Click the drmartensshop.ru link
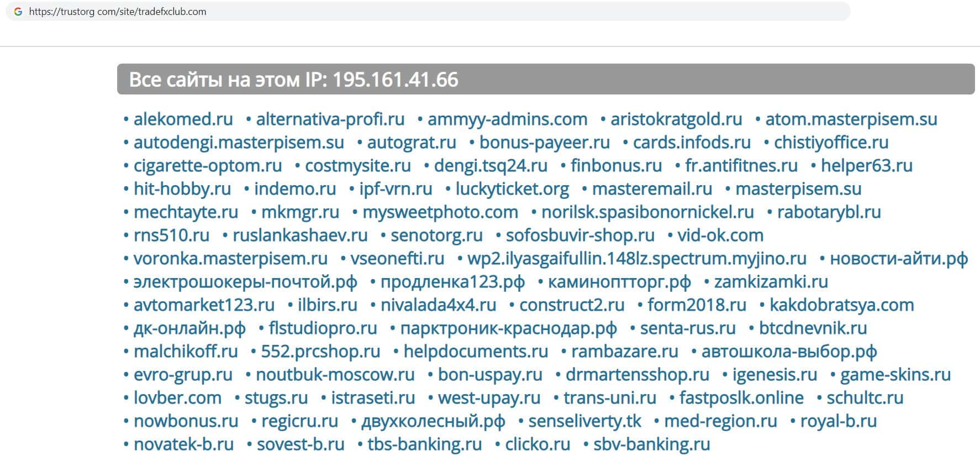 [x=637, y=375]
